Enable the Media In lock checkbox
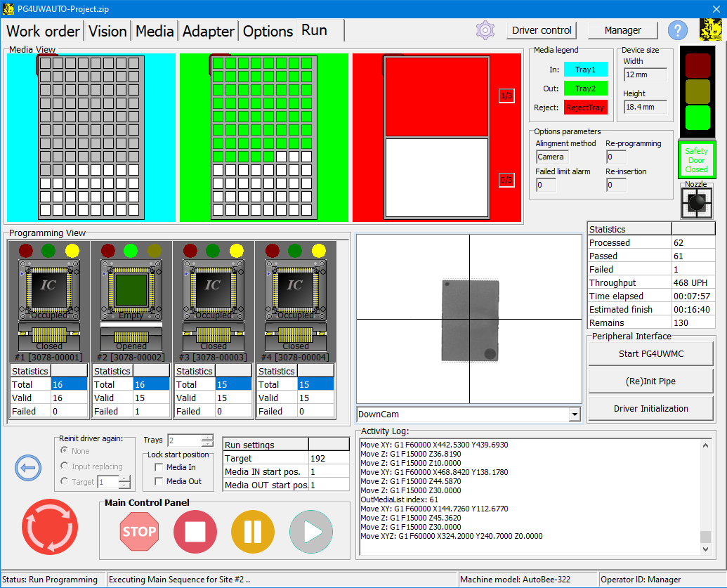This screenshot has height=588, width=727. pos(159,467)
